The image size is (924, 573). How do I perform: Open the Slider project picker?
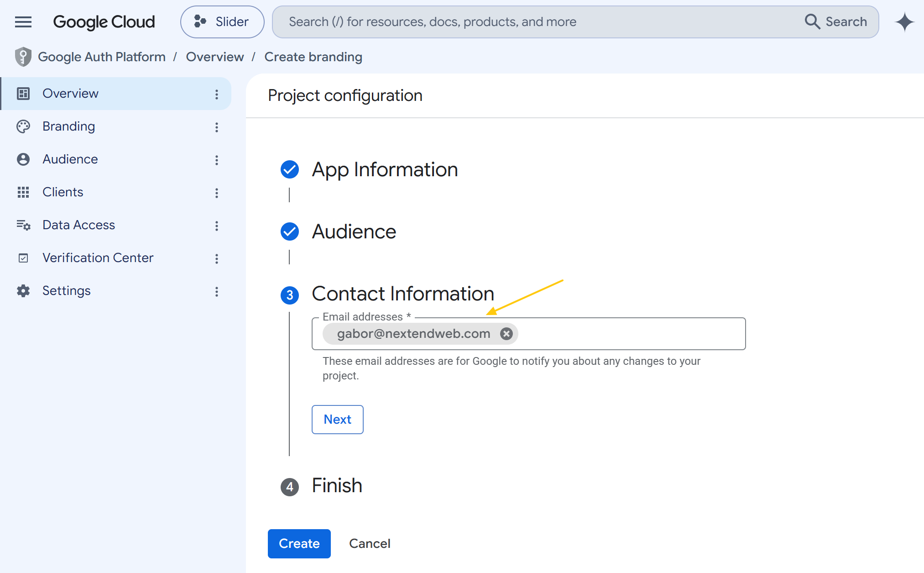click(222, 22)
